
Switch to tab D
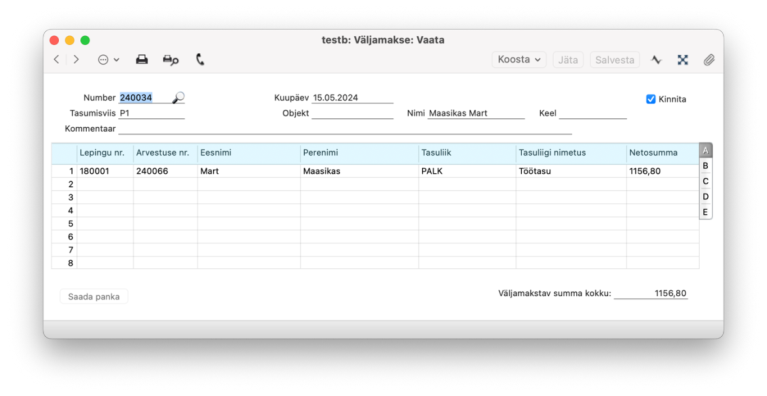pos(705,197)
